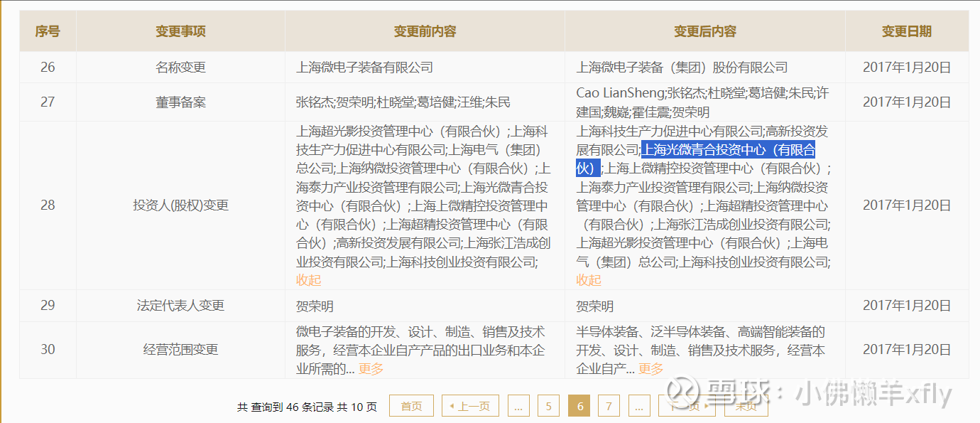980x423 pixels.
Task: Click the 投资人(股权)变更 cell
Action: pos(180,205)
